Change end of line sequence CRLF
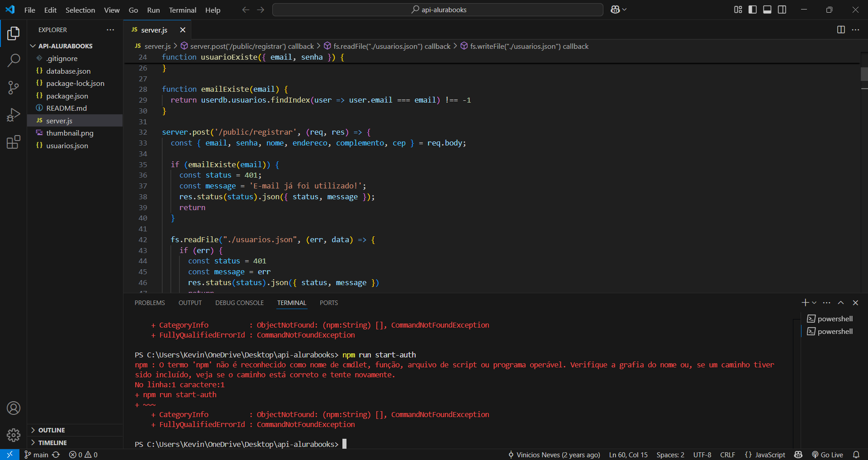The width and height of the screenshot is (868, 460). click(727, 455)
